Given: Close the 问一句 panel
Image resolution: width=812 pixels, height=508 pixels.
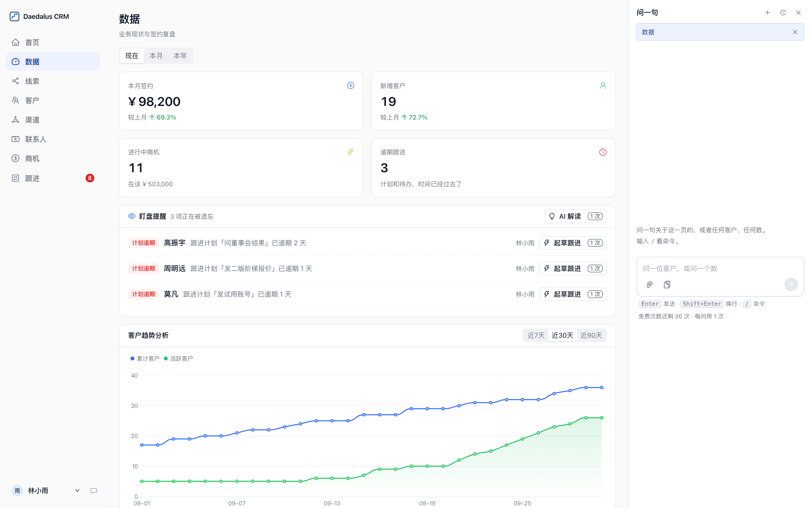Looking at the screenshot, I should (x=798, y=13).
